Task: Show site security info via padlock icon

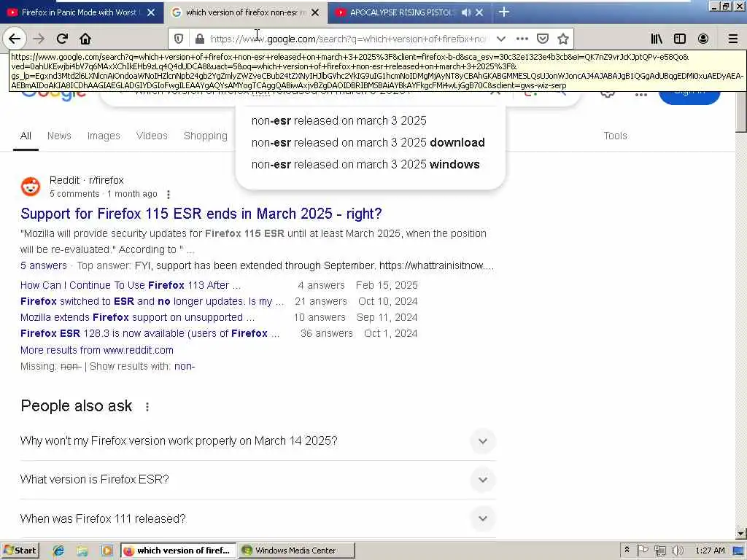Action: [x=200, y=39]
